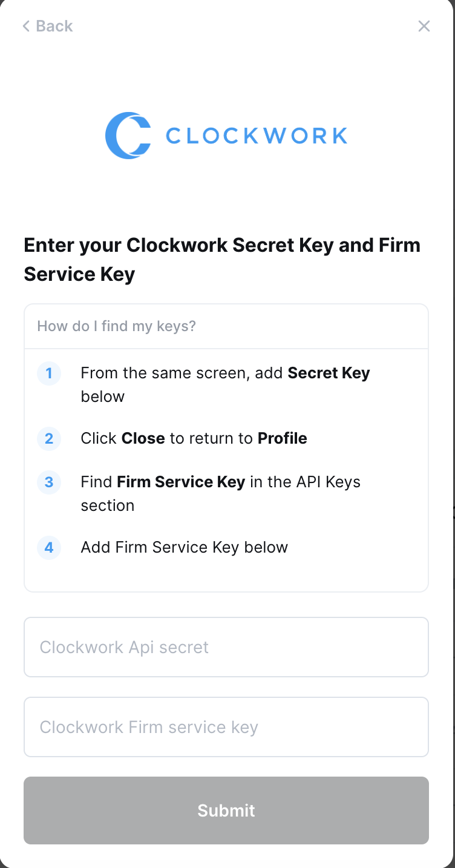The image size is (455, 868).
Task: Select the step 4 number badge
Action: 49,547
